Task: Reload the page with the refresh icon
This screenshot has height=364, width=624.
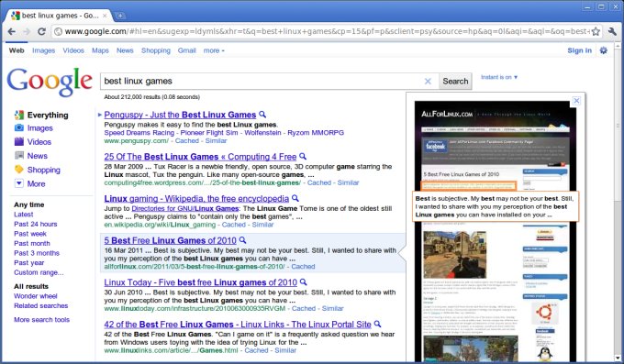Action: pos(41,31)
